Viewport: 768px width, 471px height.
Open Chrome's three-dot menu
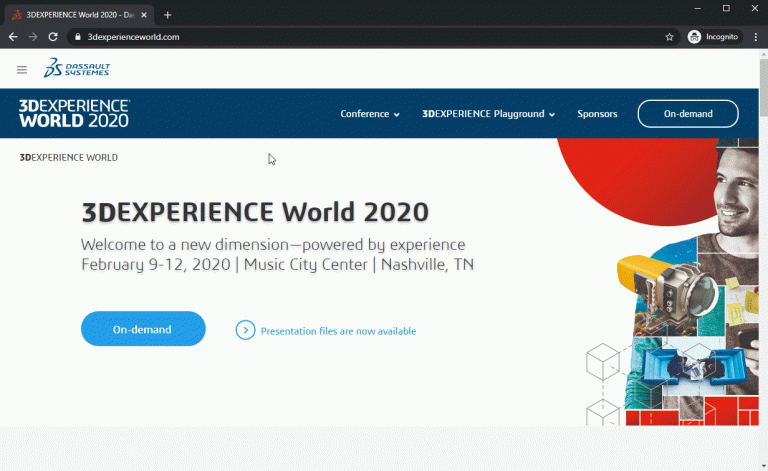point(755,37)
